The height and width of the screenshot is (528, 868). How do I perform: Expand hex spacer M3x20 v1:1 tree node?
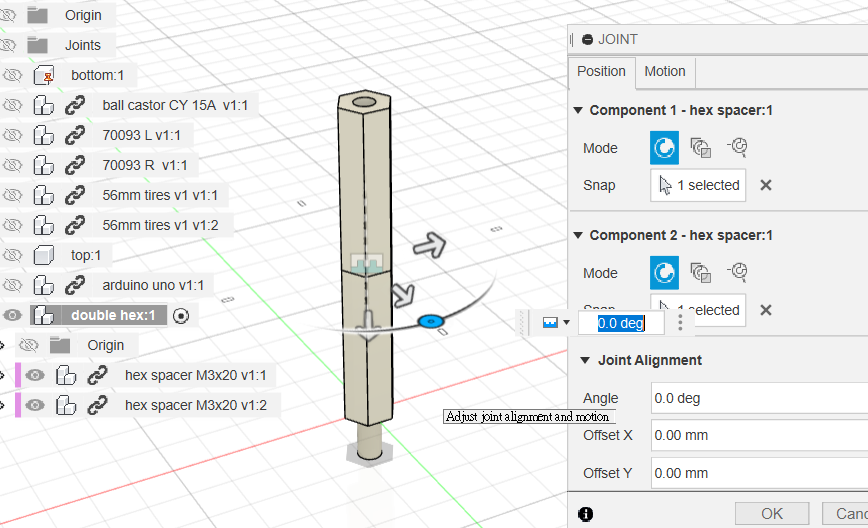pos(2,375)
